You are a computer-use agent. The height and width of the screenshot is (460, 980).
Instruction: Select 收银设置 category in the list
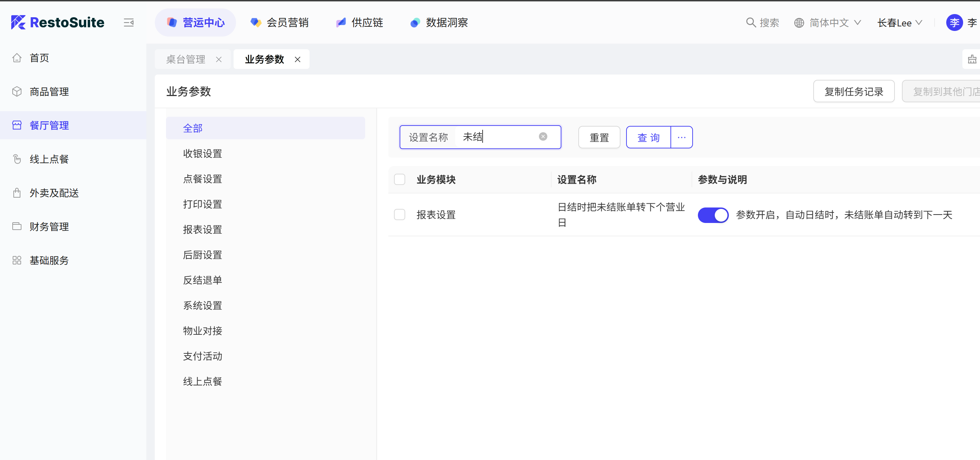point(202,154)
